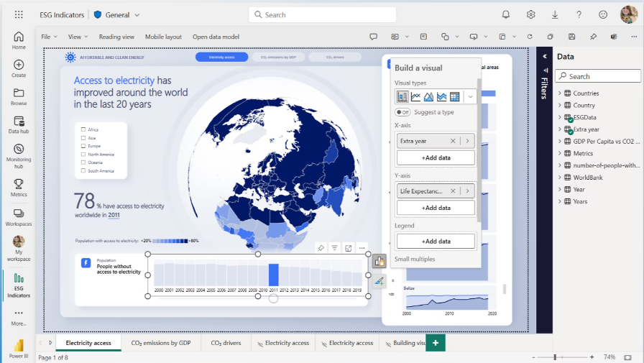This screenshot has width=644, height=363.
Task: Click the feedback smiley icon
Action: tap(603, 15)
